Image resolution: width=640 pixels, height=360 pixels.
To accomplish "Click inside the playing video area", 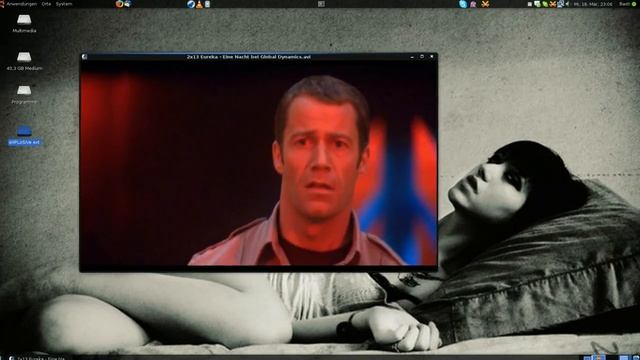I will (x=259, y=163).
